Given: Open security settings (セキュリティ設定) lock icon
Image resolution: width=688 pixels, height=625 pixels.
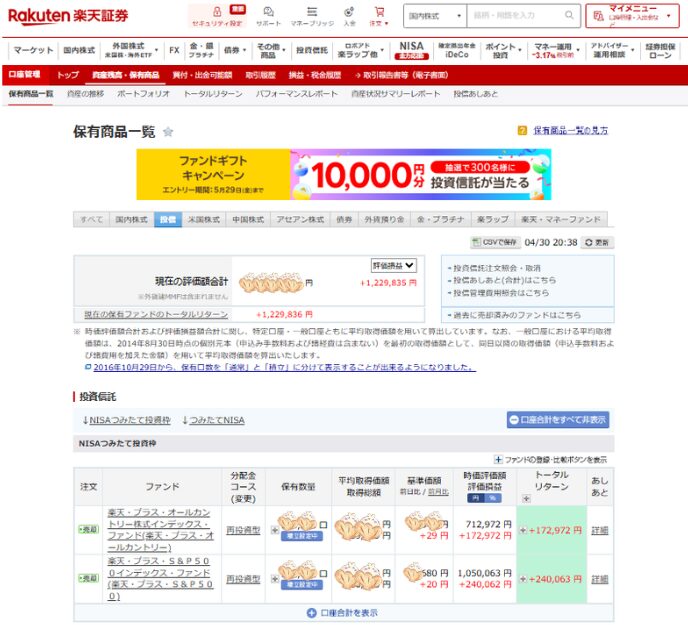Looking at the screenshot, I should click(217, 12).
